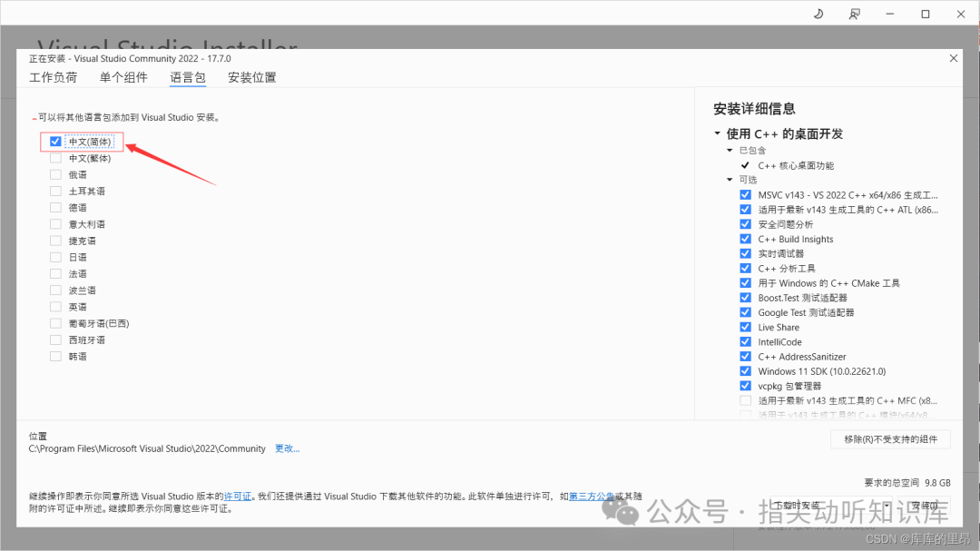Viewport: 980px width, 551px height.
Task: Toggle the dark theme moon icon
Action: click(818, 14)
